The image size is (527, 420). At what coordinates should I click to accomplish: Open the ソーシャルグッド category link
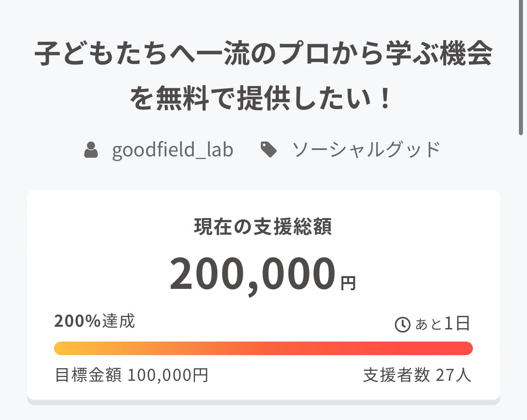coord(366,150)
